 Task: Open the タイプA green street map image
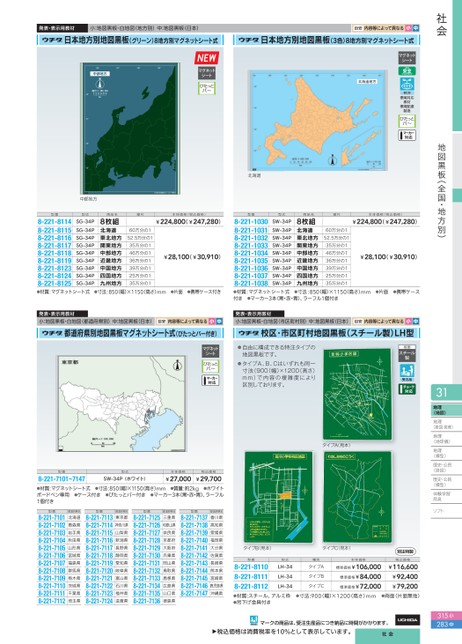pyautogui.click(x=357, y=395)
